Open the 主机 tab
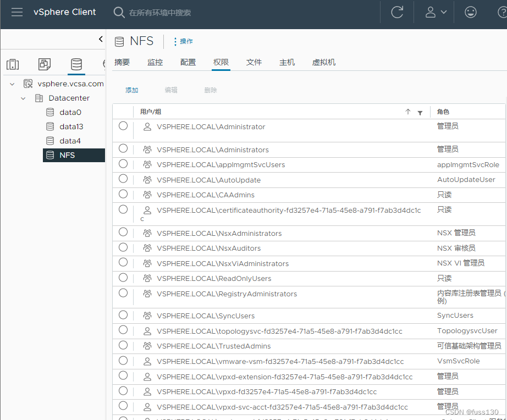507x420 pixels. [287, 62]
